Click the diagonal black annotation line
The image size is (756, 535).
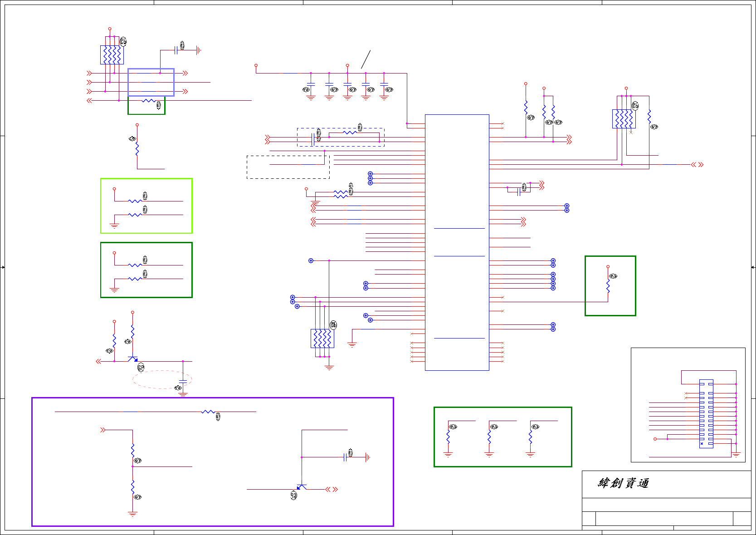coord(366,59)
